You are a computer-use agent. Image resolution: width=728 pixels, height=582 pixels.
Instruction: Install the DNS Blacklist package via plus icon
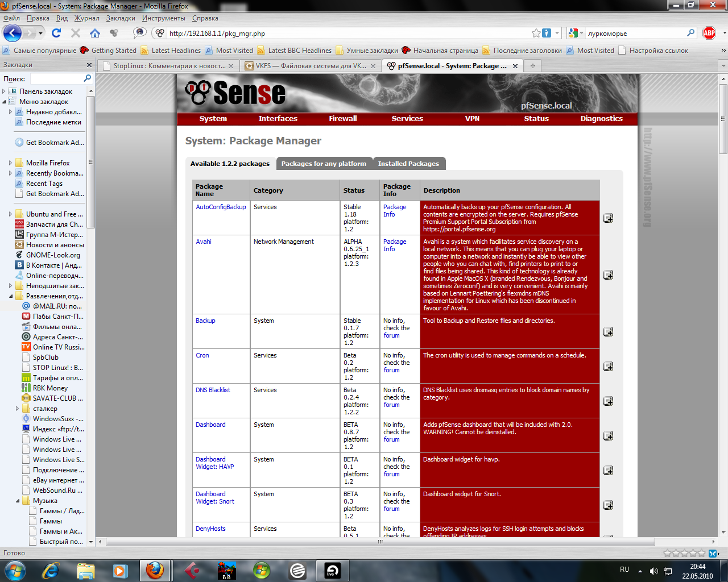[608, 401]
